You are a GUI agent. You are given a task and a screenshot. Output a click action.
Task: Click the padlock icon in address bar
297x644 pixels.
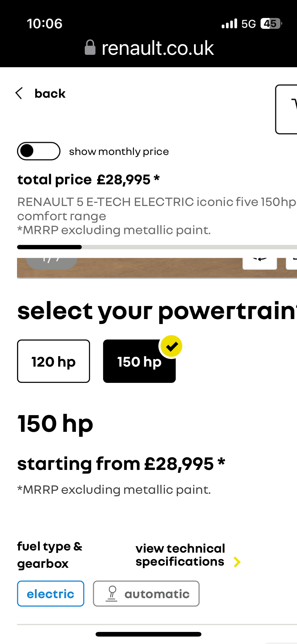click(x=90, y=48)
